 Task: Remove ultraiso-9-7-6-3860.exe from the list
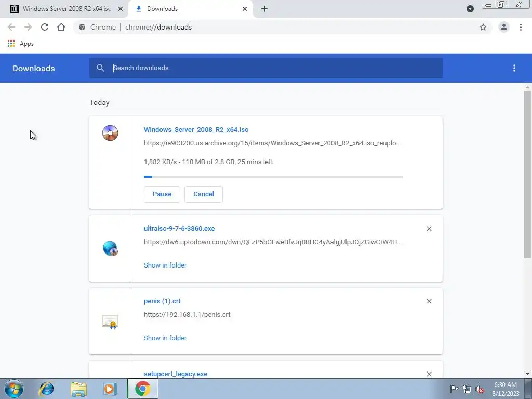[429, 229]
